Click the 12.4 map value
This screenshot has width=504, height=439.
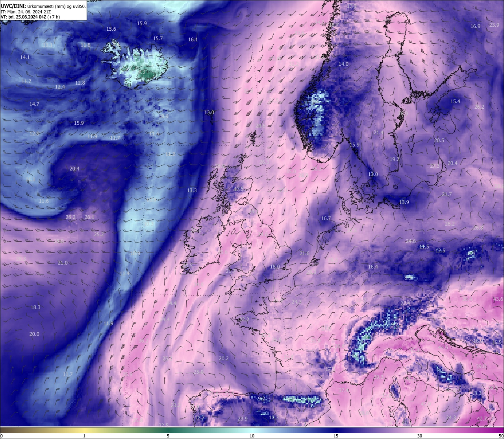(x=60, y=87)
